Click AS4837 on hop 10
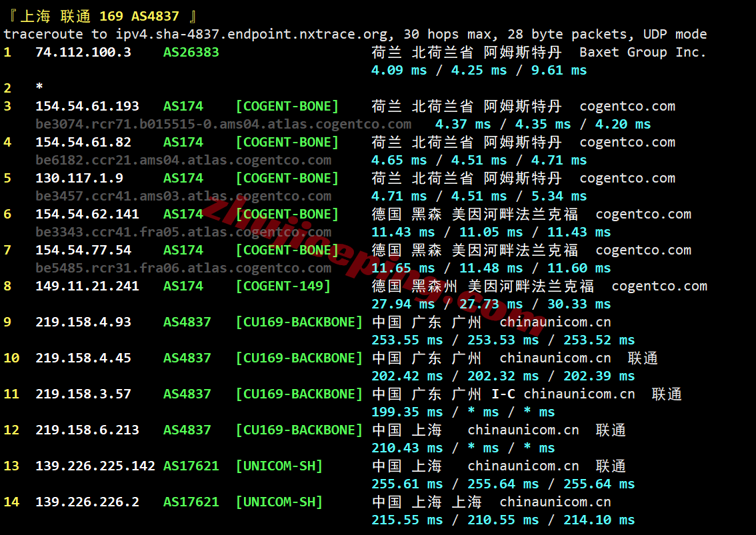 click(187, 358)
